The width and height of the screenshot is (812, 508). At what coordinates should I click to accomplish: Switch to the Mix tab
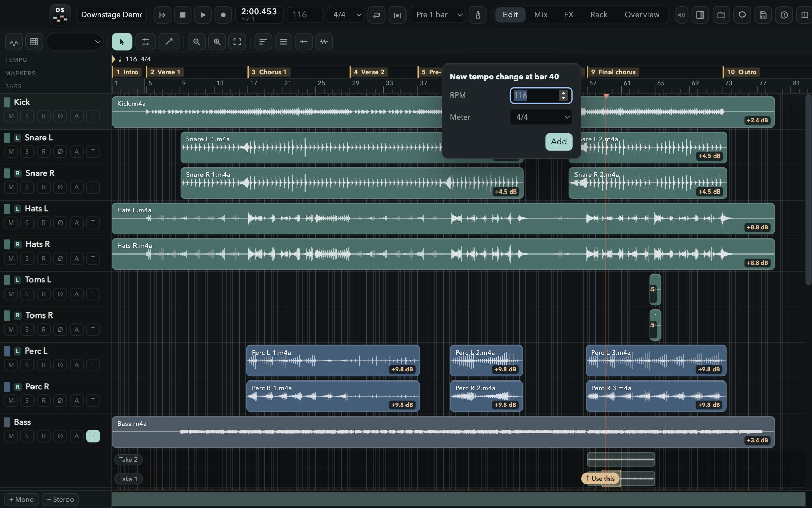tap(540, 15)
